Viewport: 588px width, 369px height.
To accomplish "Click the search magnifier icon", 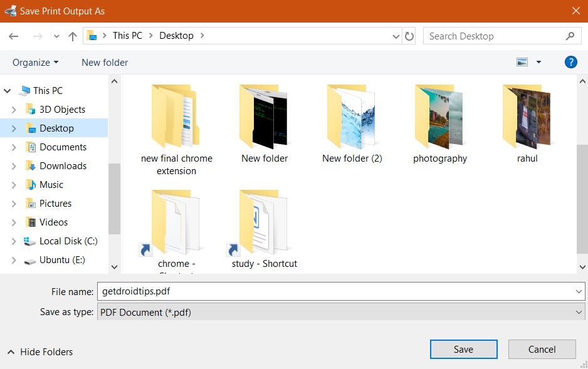I will pyautogui.click(x=570, y=36).
